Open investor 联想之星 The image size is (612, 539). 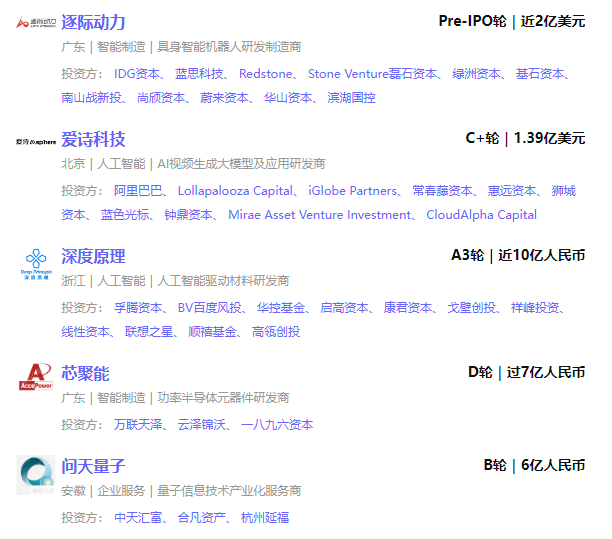[x=149, y=332]
